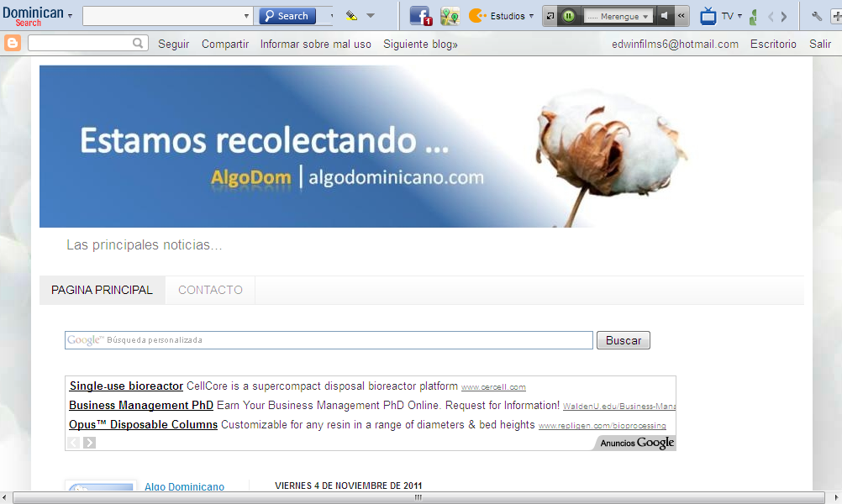Image resolution: width=842 pixels, height=504 pixels.
Task: Go to the next toolbar component arrow
Action: click(784, 17)
